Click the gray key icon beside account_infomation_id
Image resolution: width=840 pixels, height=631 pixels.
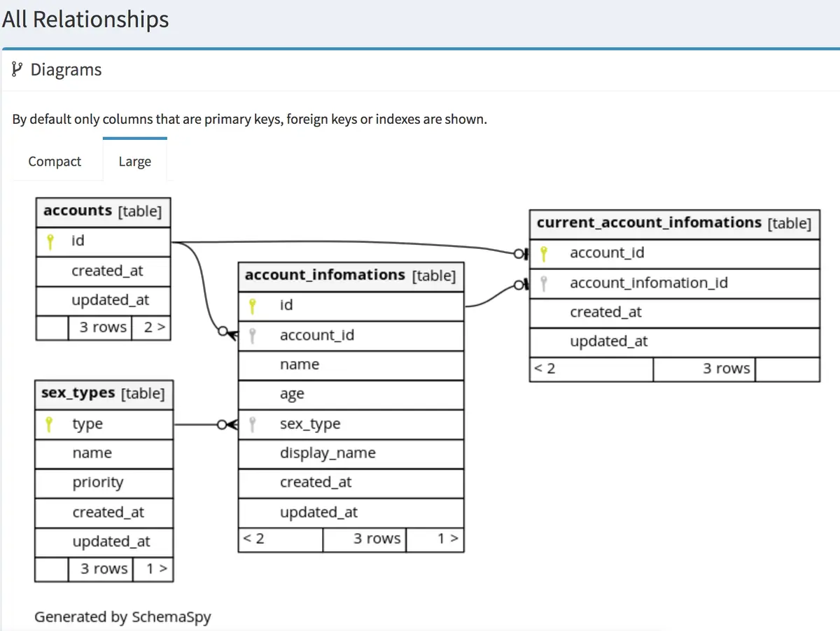click(544, 283)
